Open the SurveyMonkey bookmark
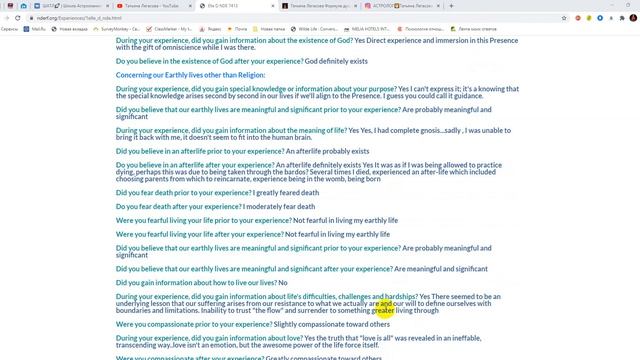Viewport: 640px width, 360px height. tap(116, 29)
